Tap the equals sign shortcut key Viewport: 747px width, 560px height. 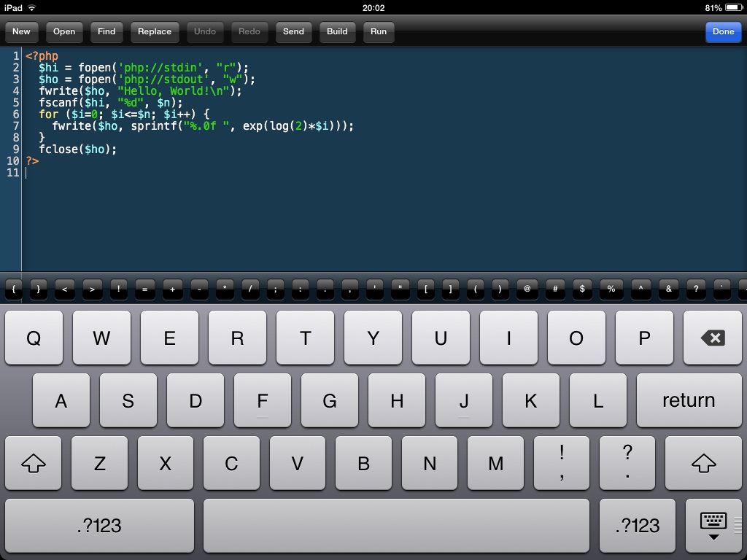(145, 289)
